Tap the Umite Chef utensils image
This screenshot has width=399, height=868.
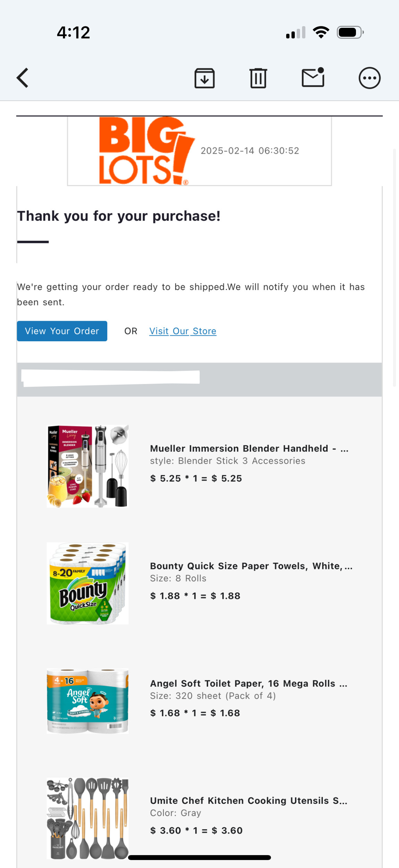coord(88,819)
